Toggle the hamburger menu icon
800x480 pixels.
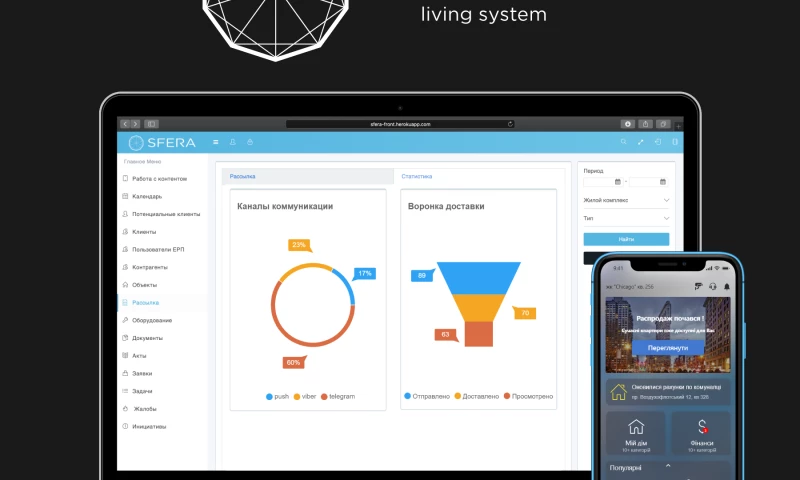point(216,142)
